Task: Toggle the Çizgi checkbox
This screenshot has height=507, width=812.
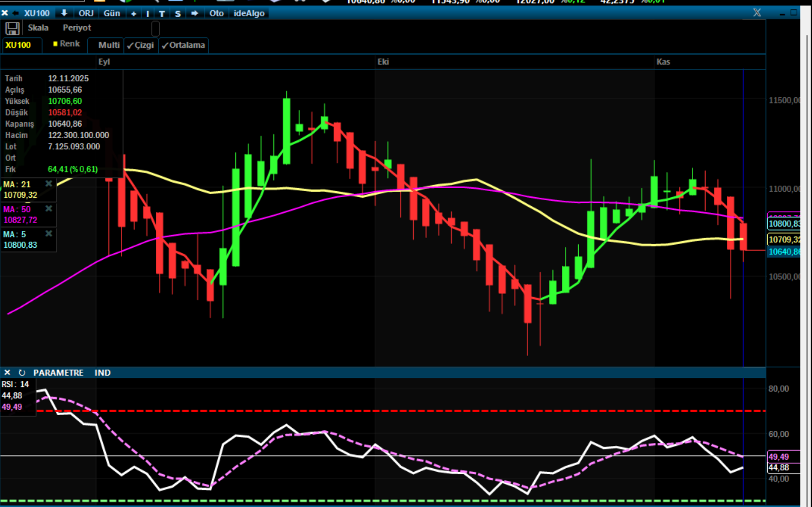Action: tap(141, 45)
